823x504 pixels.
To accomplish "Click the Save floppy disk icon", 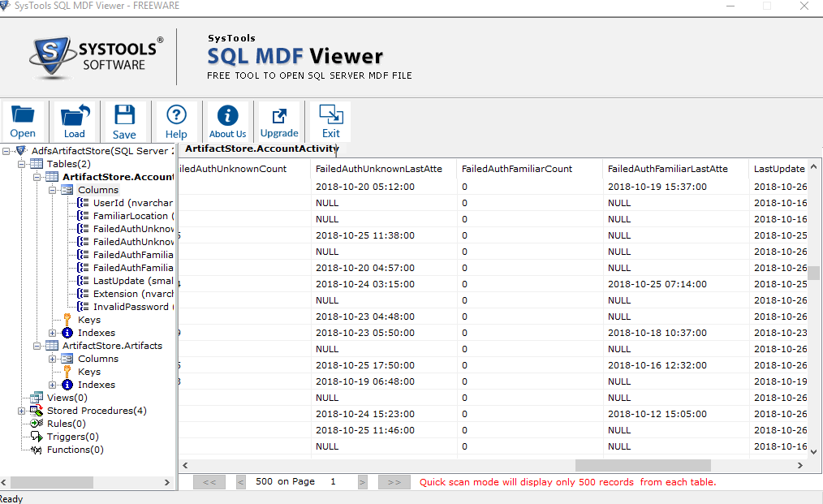I will 124,114.
